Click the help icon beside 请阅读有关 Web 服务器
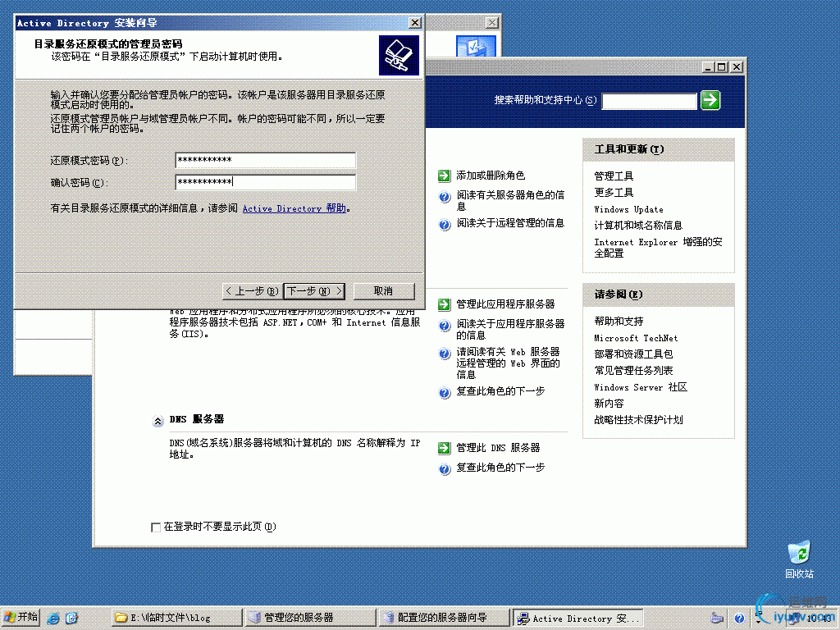Screen dimensions: 840x630 (x=445, y=354)
